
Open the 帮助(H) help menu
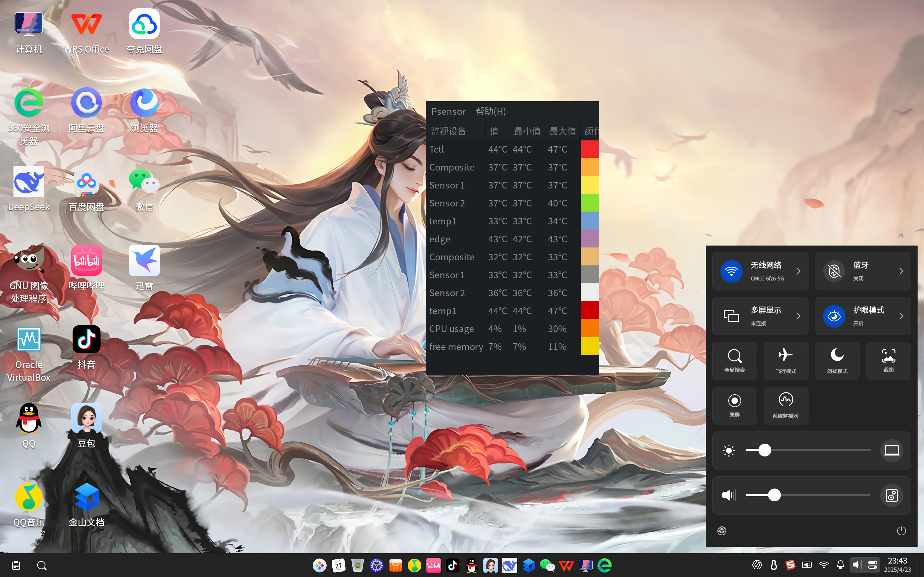[x=490, y=112]
